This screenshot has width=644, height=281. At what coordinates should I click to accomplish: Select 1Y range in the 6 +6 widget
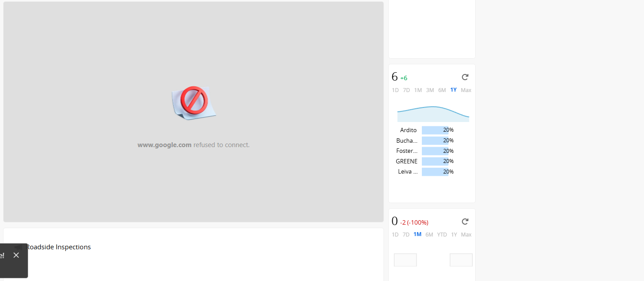pyautogui.click(x=454, y=90)
